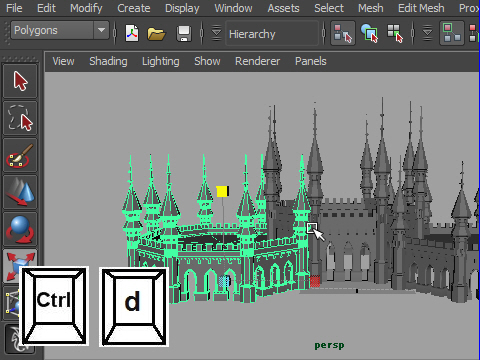Click the Hierarchy selection mode field

[x=272, y=34]
